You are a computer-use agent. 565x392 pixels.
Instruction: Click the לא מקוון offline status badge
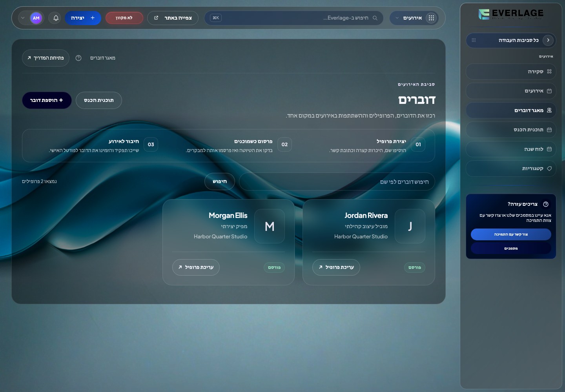click(124, 18)
